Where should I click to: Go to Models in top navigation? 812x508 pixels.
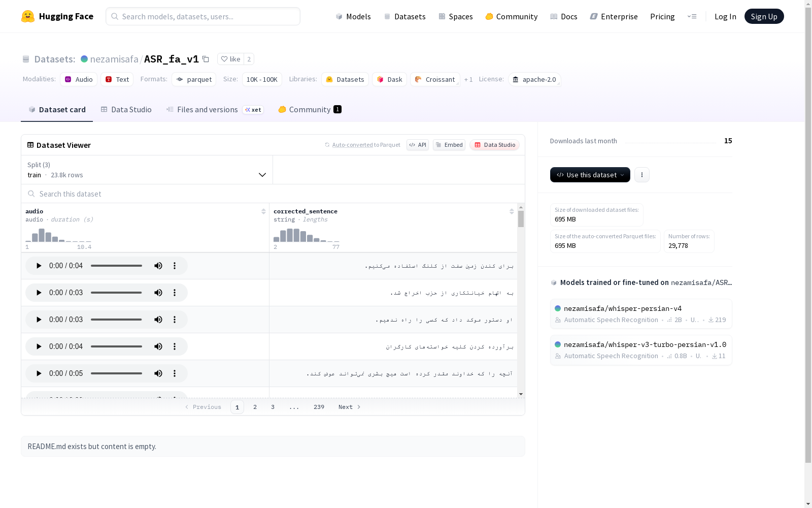point(353,16)
